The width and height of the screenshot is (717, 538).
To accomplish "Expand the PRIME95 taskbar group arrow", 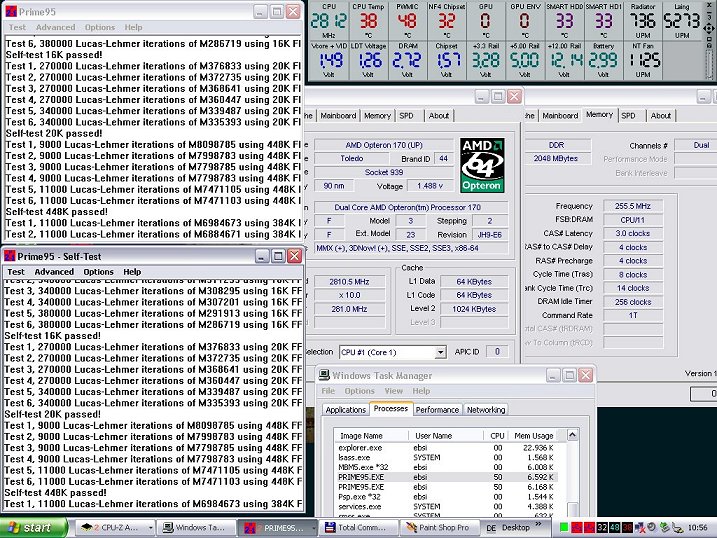I will coord(313,528).
